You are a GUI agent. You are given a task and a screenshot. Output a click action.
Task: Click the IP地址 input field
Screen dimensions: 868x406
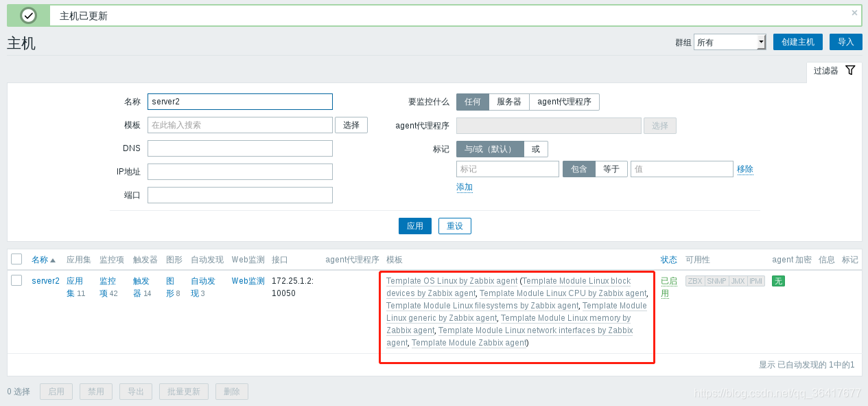240,172
